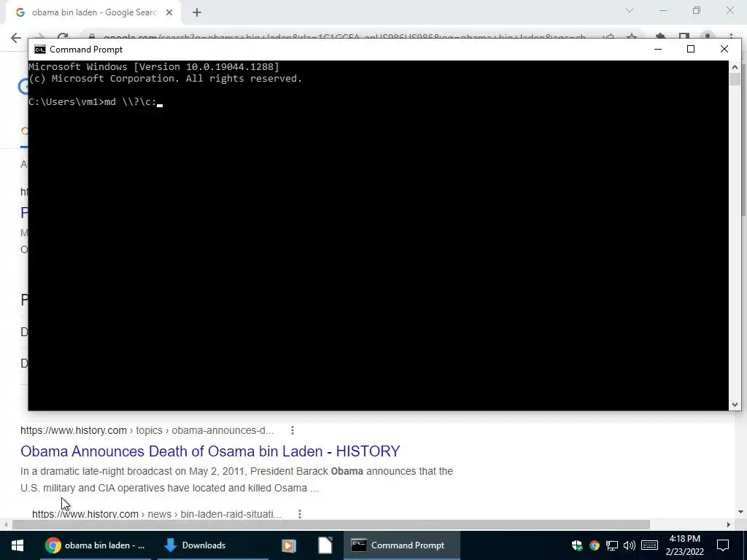This screenshot has width=747, height=560.
Task: Open volume control tray icon
Action: [x=630, y=545]
